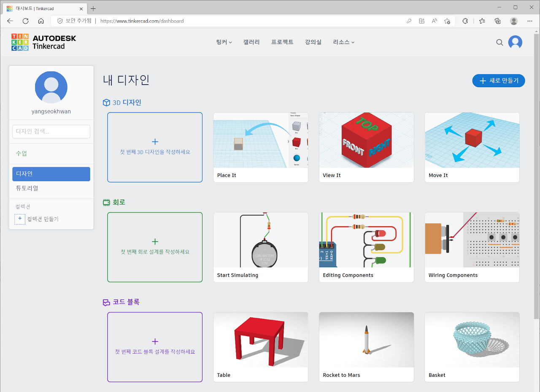Open the Editing Components thumbnail
The width and height of the screenshot is (540, 392).
[x=366, y=240]
